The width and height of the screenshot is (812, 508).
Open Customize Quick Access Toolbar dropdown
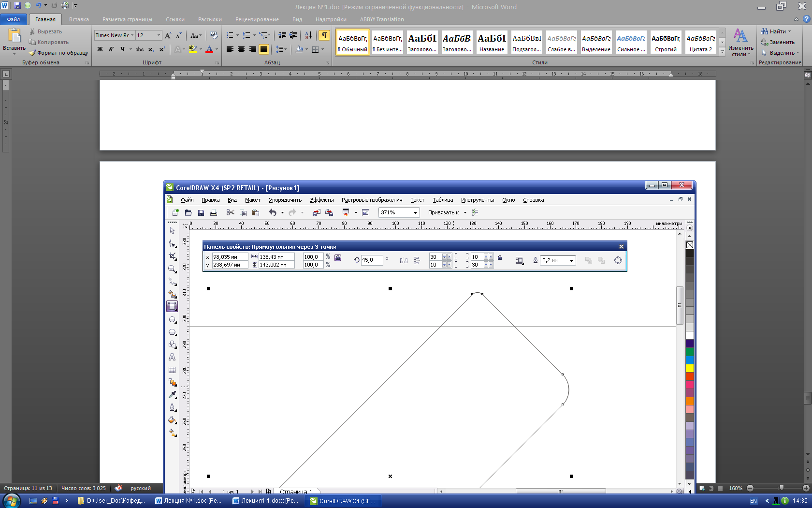pos(75,6)
